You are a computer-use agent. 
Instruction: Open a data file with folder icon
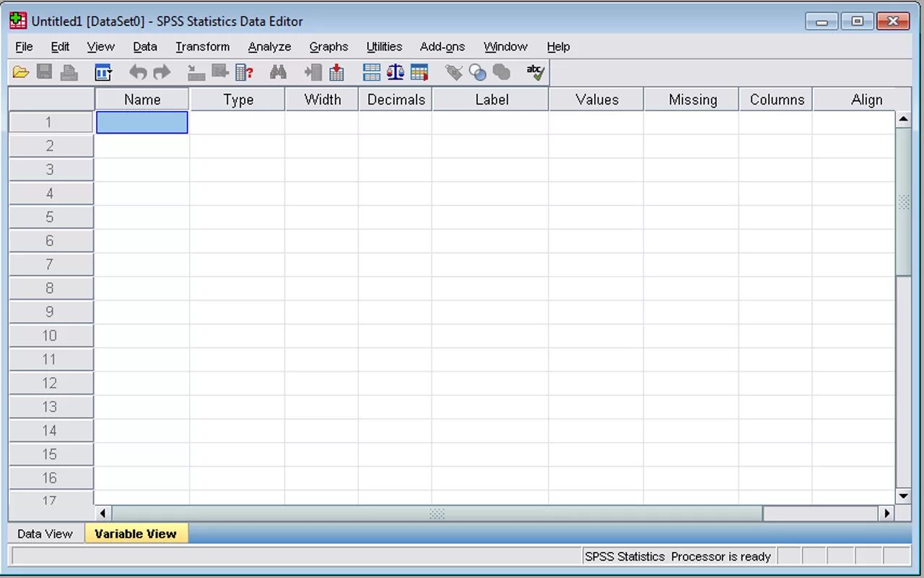pos(21,72)
